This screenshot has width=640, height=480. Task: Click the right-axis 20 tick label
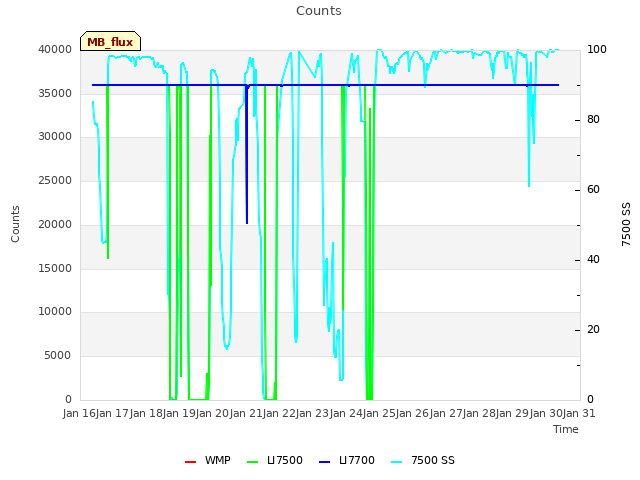click(x=593, y=330)
